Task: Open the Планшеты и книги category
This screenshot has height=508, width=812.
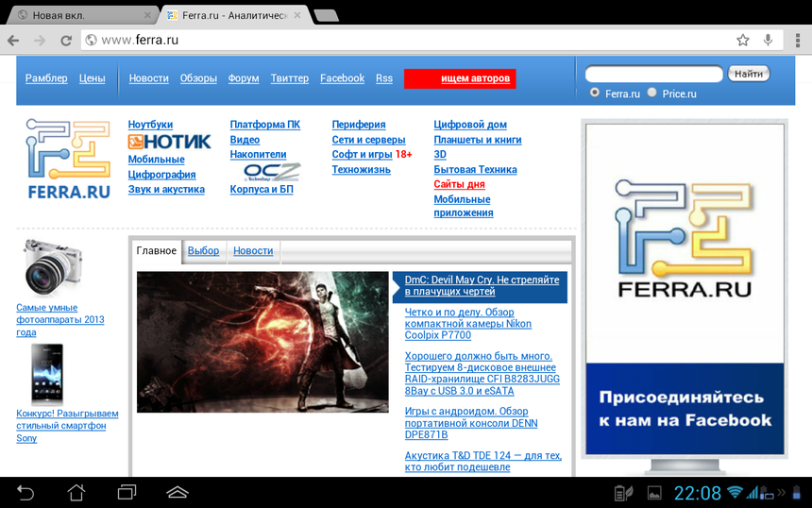Action: click(478, 140)
